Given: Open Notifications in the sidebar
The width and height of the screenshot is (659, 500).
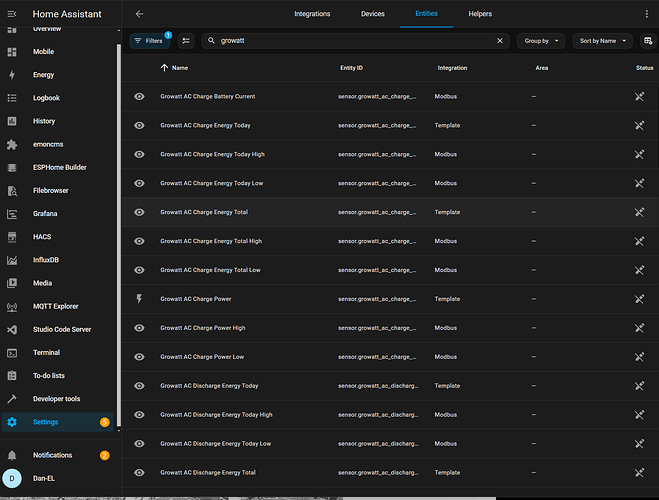Looking at the screenshot, I should pyautogui.click(x=52, y=455).
